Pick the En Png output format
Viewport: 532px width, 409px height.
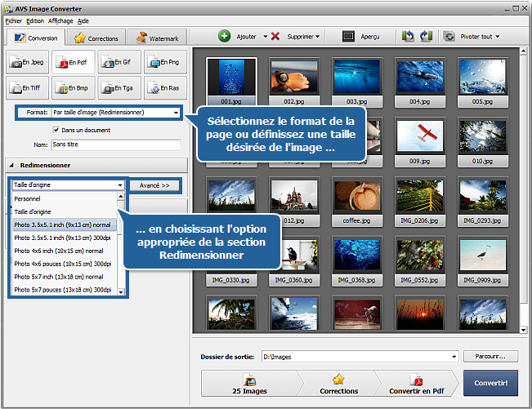point(165,62)
